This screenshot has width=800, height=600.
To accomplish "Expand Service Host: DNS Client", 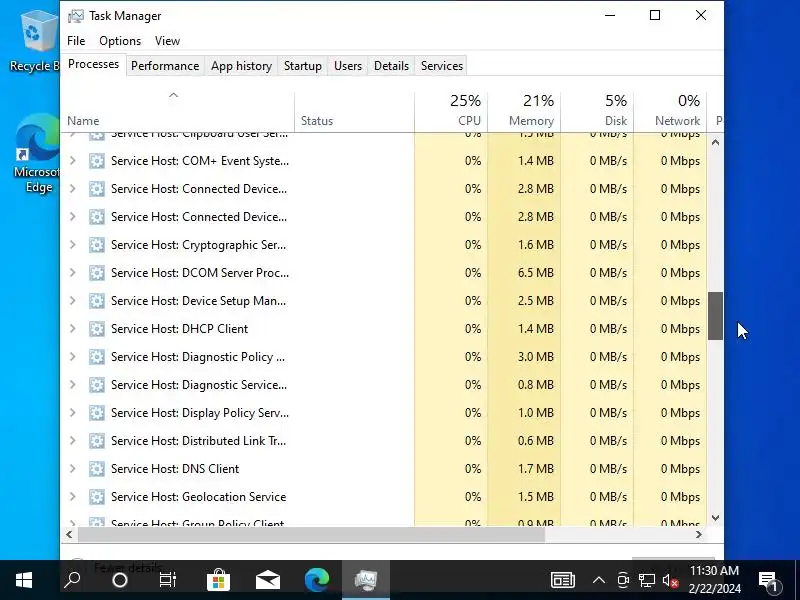I will click(x=72, y=469).
